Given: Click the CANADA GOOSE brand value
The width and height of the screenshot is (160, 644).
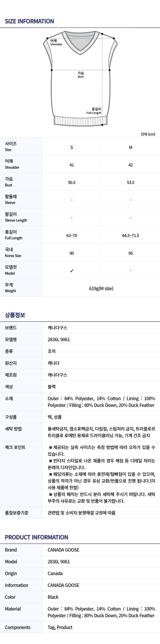Looking at the screenshot, I should [63, 550].
